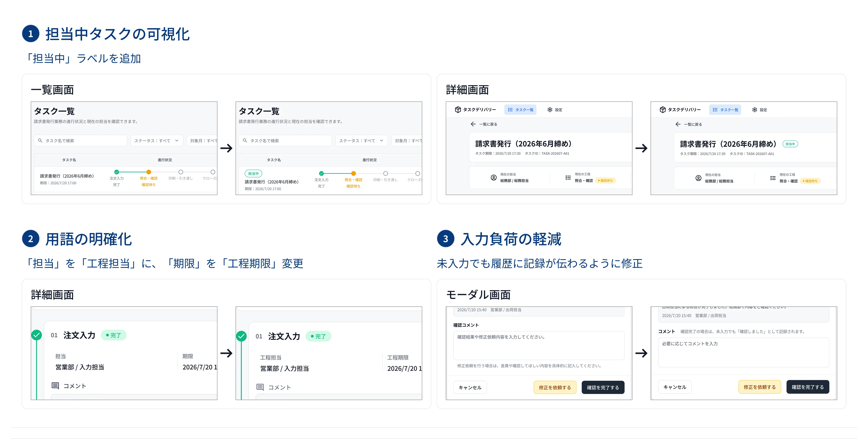Click 確認待ち status chip in detail view showing 担当中 badge

(x=811, y=181)
